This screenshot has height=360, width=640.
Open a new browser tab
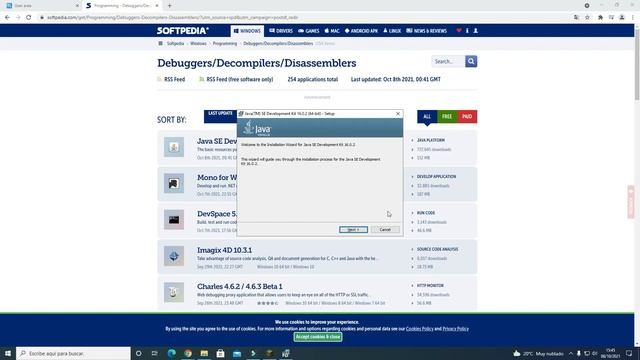(x=169, y=6)
